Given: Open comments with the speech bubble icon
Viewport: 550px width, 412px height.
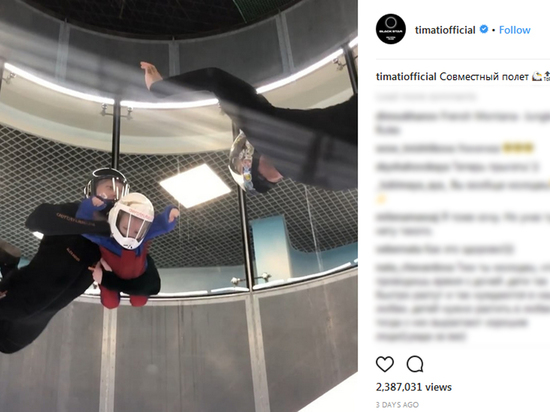Looking at the screenshot, I should pyautogui.click(x=415, y=364).
